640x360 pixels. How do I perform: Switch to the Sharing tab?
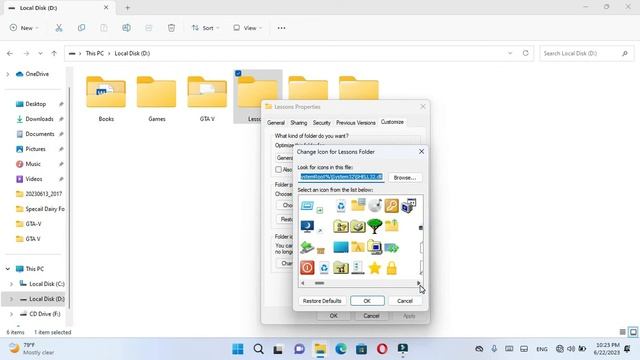[x=299, y=122]
